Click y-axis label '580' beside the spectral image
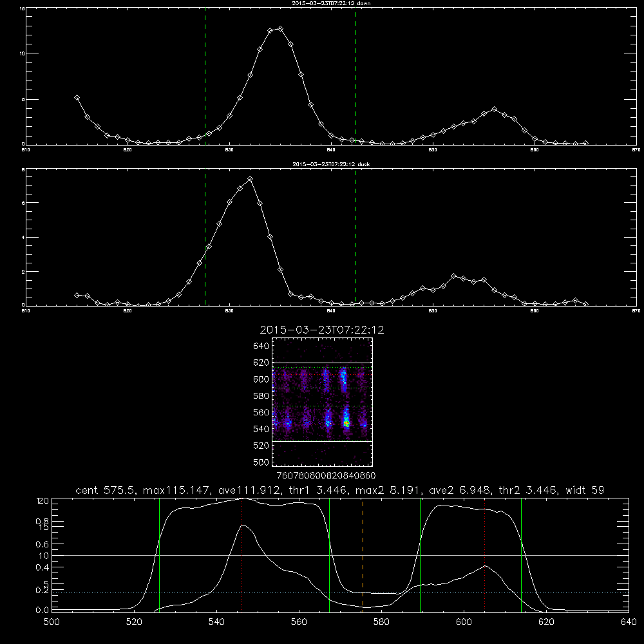644x644 pixels. 261,396
